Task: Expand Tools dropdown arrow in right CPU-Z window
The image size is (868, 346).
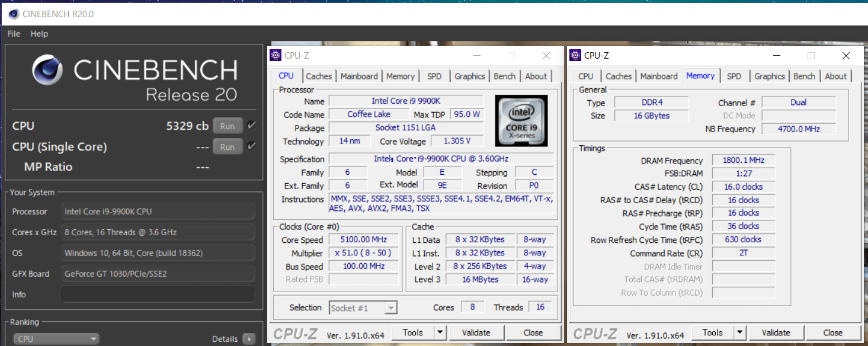Action: (x=740, y=332)
